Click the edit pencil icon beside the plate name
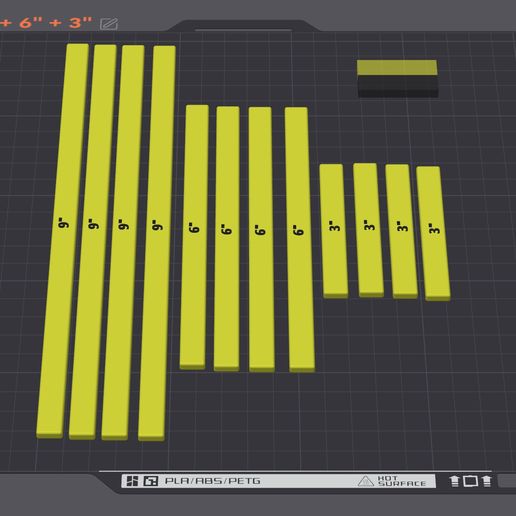 point(109,24)
